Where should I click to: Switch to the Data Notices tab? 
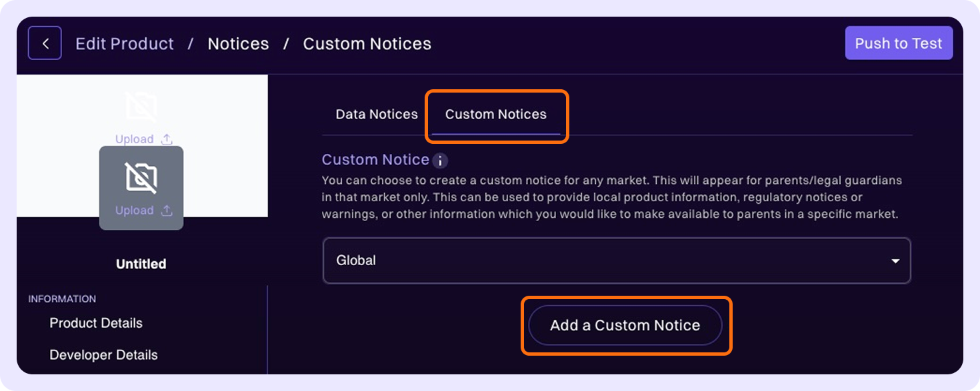pyautogui.click(x=376, y=114)
